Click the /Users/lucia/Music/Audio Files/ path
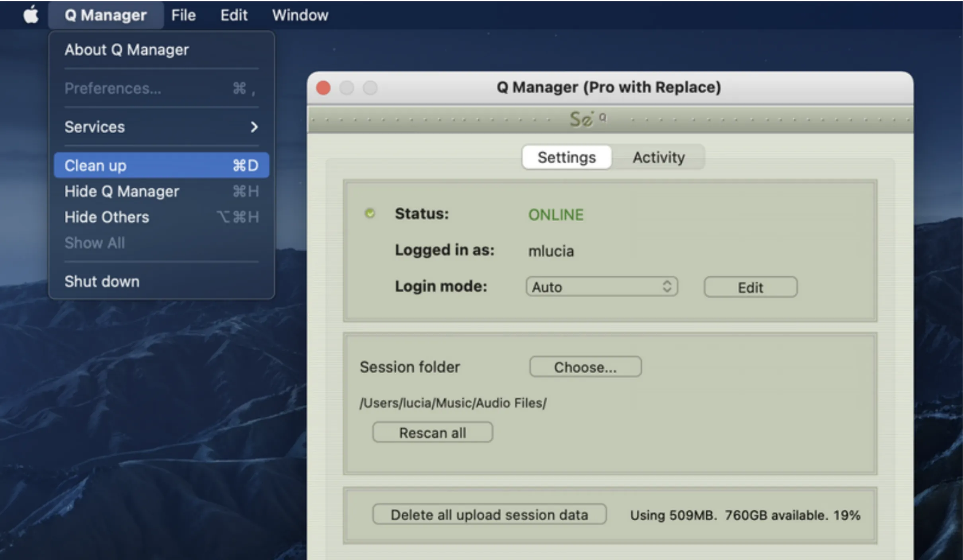The width and height of the screenshot is (963, 560). click(x=453, y=403)
